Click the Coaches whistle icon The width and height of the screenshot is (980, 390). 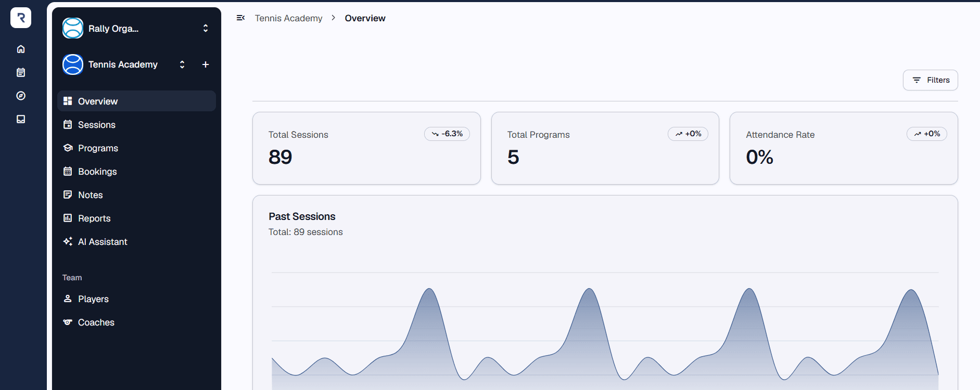coord(68,322)
